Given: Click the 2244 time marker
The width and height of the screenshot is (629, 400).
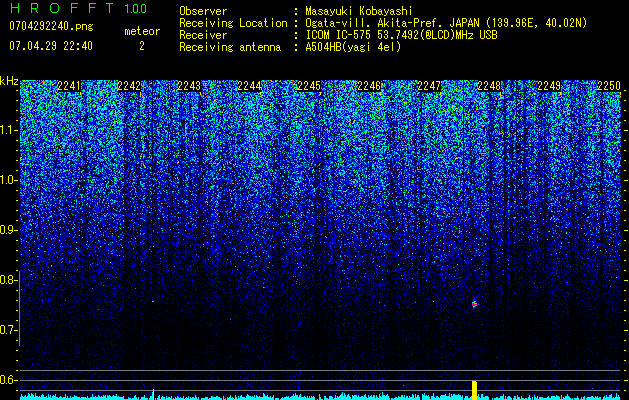Looking at the screenshot, I should 249,86.
